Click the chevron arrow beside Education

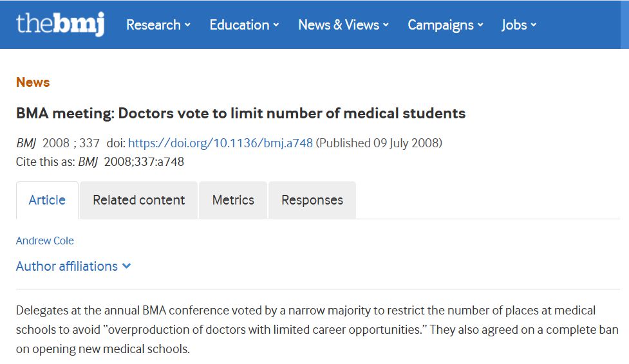click(x=276, y=26)
